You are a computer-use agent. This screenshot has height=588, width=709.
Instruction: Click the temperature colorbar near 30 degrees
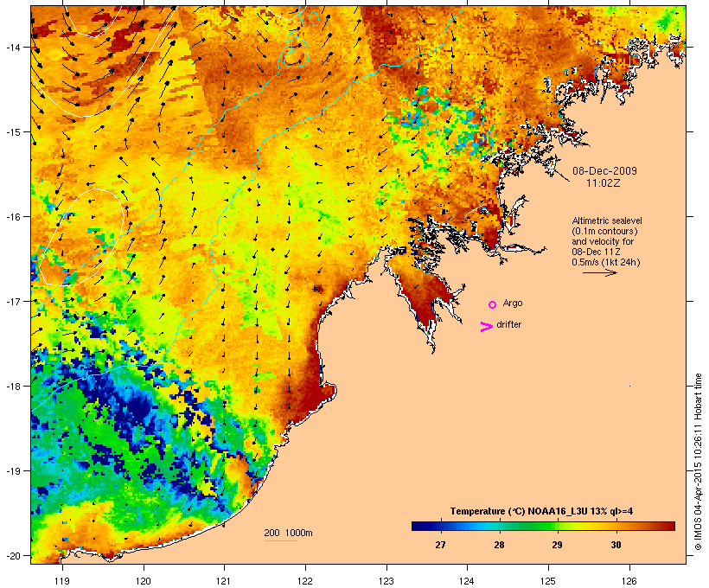pos(616,526)
